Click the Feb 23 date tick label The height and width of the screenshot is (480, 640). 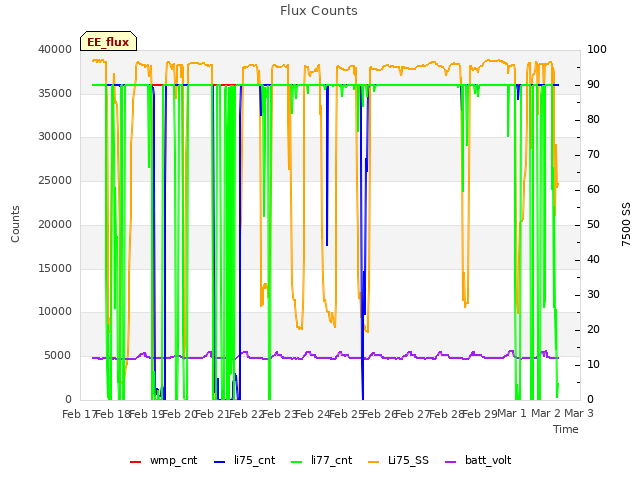(x=279, y=414)
